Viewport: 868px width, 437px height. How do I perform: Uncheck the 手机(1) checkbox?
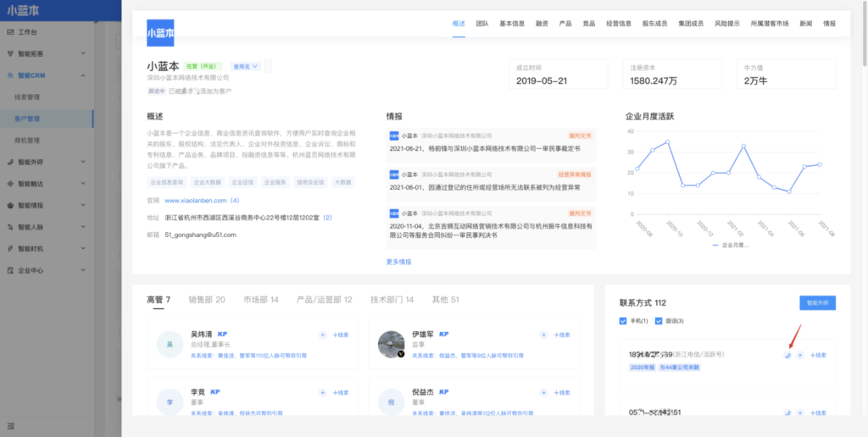(624, 321)
